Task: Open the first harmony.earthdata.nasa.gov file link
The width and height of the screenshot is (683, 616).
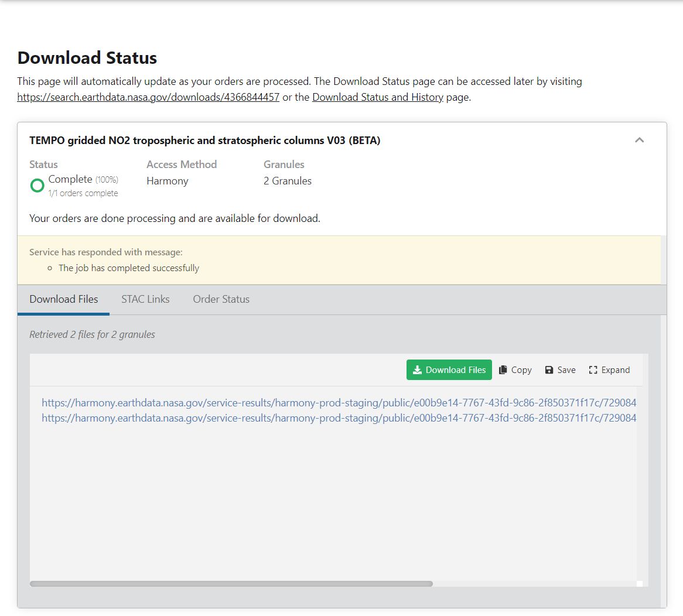Action: [339, 403]
